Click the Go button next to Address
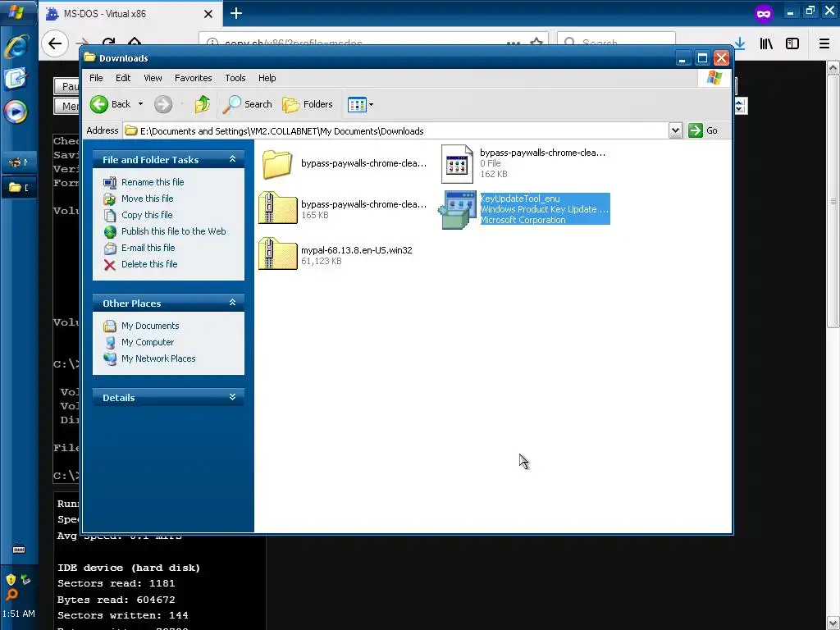Viewport: 840px width, 630px height. 703,130
